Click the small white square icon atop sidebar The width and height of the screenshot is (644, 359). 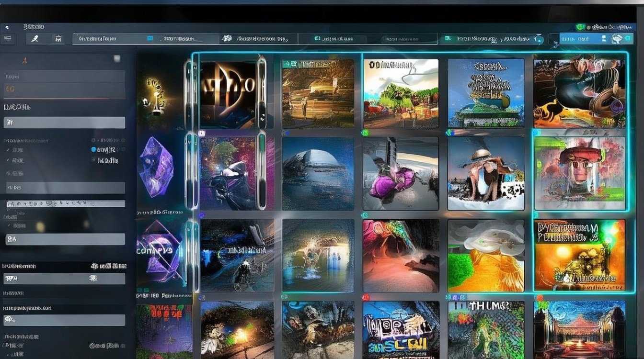coord(117,58)
